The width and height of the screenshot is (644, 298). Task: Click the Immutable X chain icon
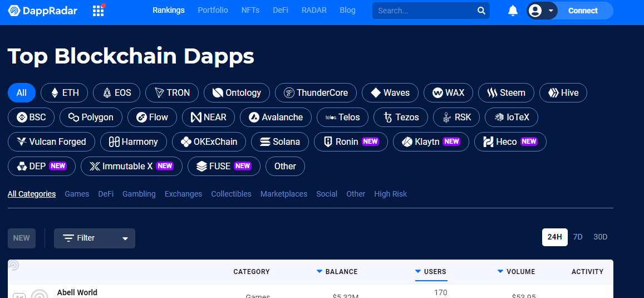[x=95, y=167]
